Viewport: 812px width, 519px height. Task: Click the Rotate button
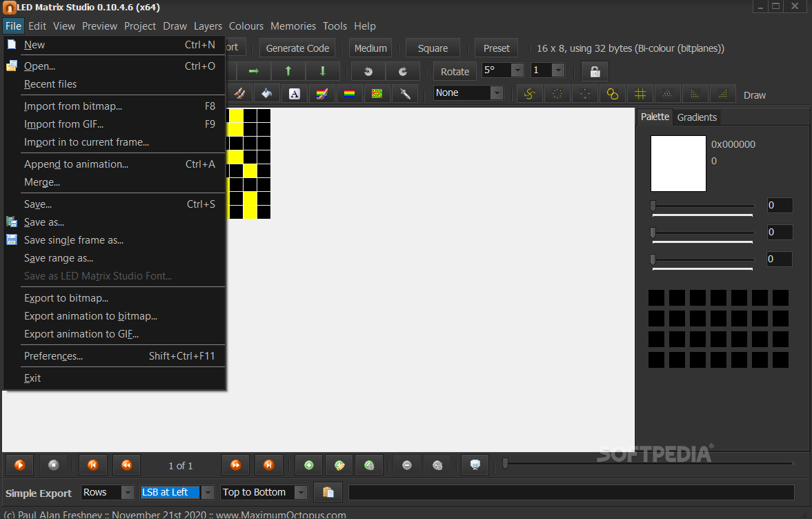click(455, 72)
